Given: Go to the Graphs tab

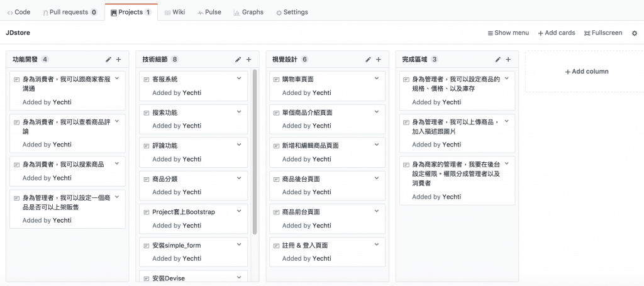Looking at the screenshot, I should (x=248, y=12).
